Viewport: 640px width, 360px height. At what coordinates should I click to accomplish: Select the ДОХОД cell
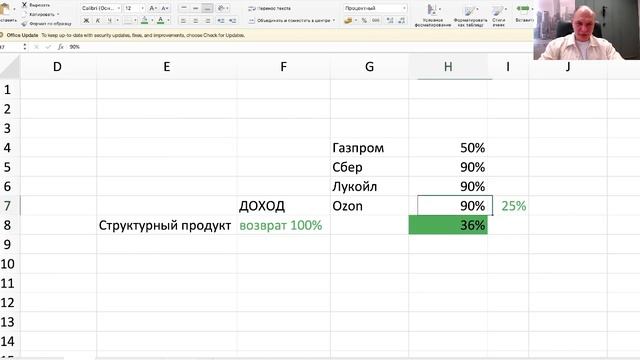click(284, 206)
